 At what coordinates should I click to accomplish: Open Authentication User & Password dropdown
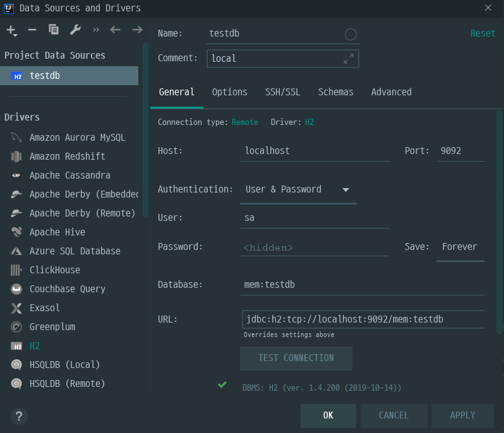click(x=298, y=189)
